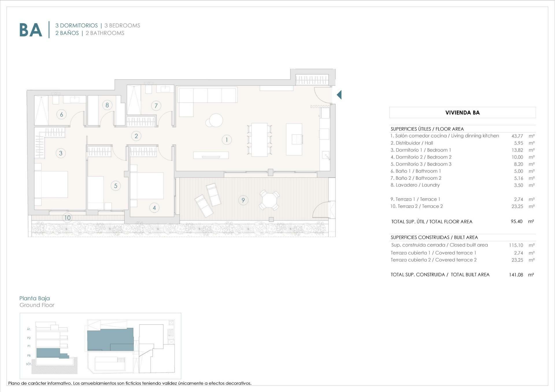The image size is (555, 392).
Task: Click the 'Planta Baja' floor label
Action: tap(34, 298)
